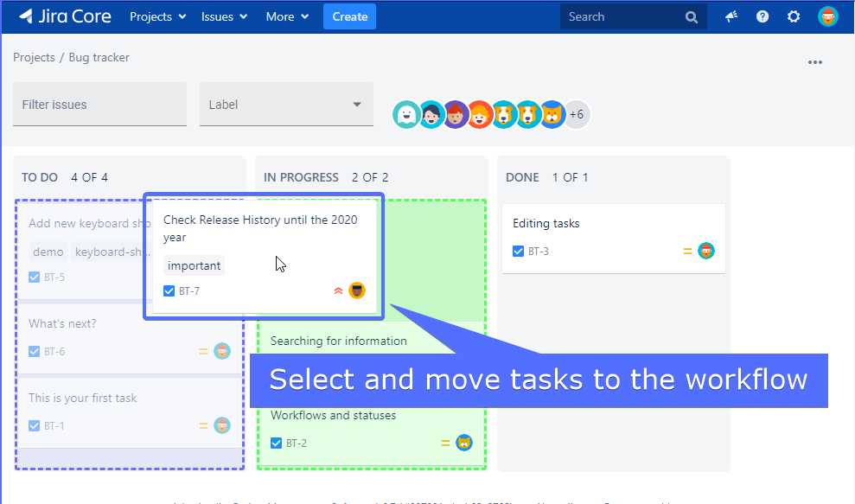Click the medium priority icon on BT-2
The width and height of the screenshot is (855, 504).
445,443
